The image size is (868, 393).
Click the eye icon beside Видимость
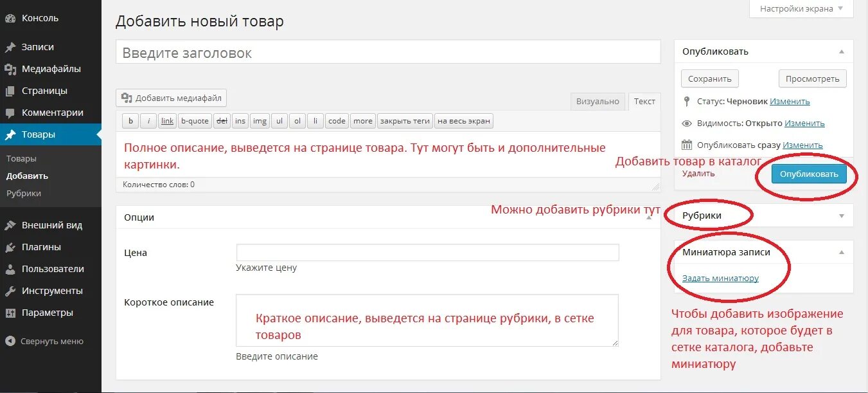687,123
